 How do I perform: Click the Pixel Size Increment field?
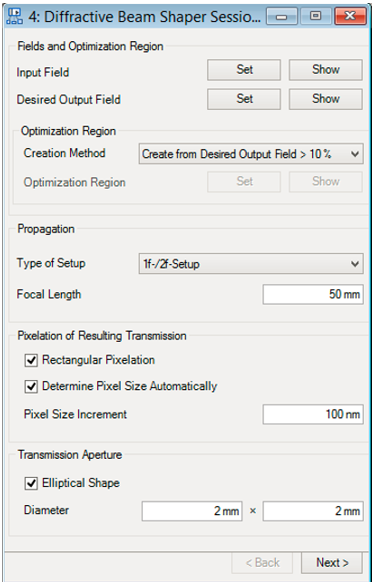[x=313, y=414]
